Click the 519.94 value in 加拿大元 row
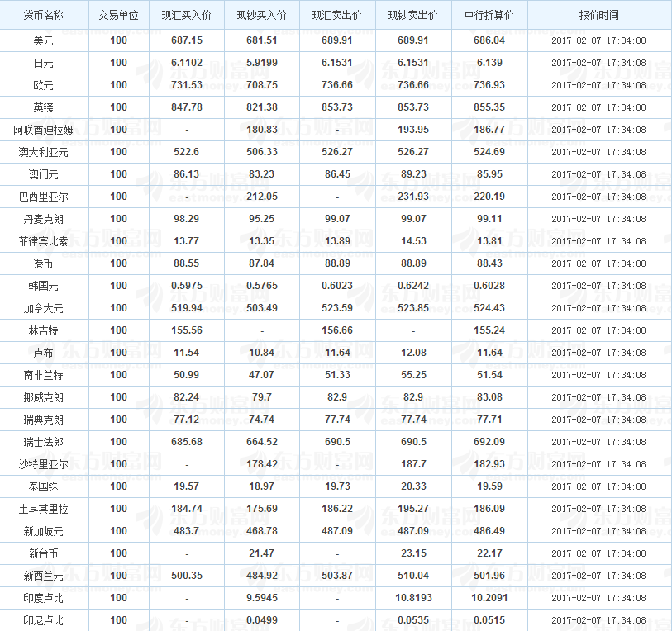Screen dimensions: 672x631 [x=187, y=307]
